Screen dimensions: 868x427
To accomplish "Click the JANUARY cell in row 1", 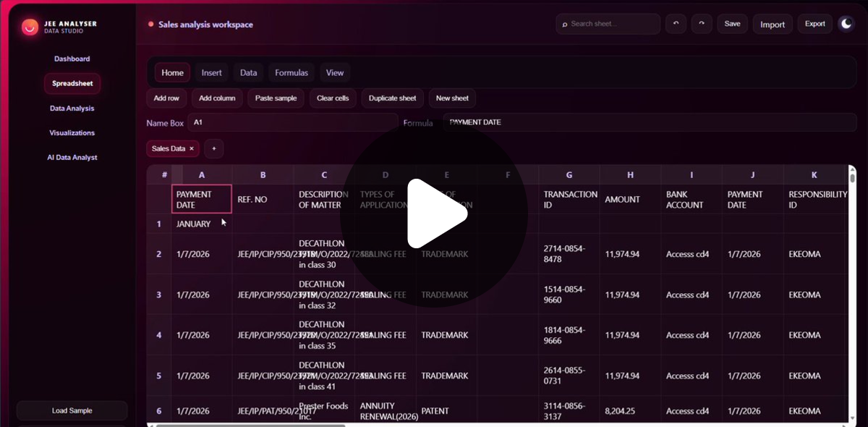I will coord(202,224).
